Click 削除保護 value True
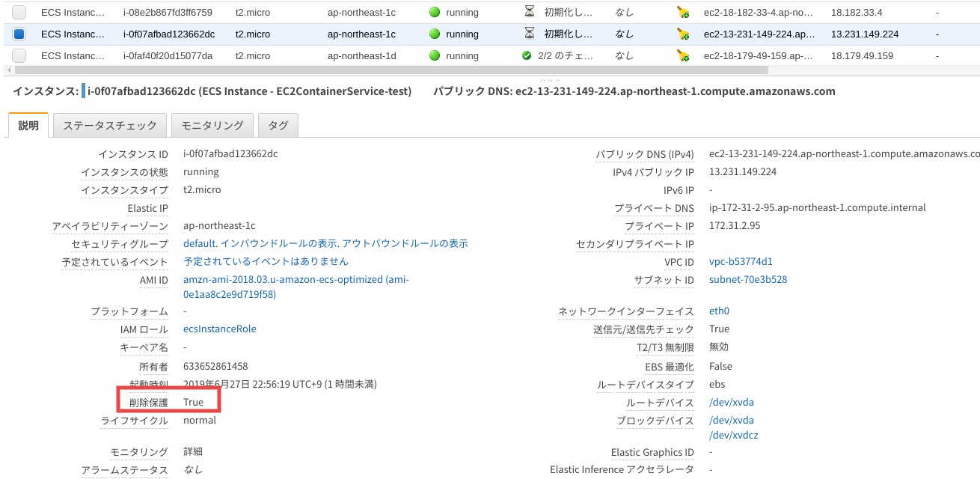Image resolution: width=980 pixels, height=479 pixels. coord(193,403)
